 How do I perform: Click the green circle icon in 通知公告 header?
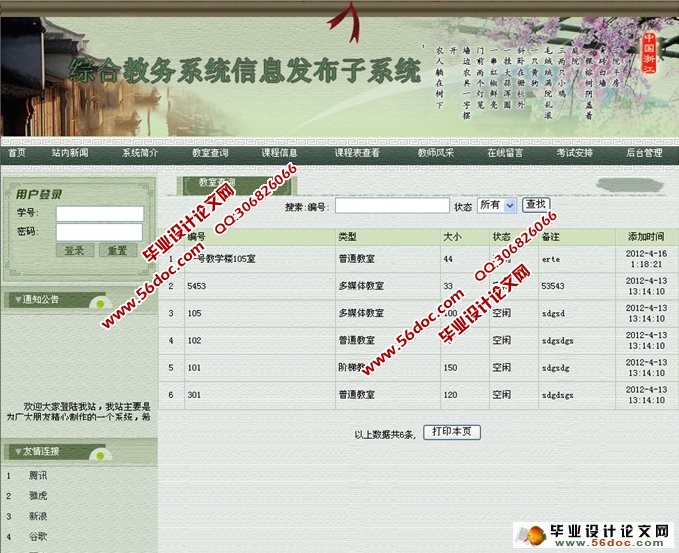click(x=98, y=302)
